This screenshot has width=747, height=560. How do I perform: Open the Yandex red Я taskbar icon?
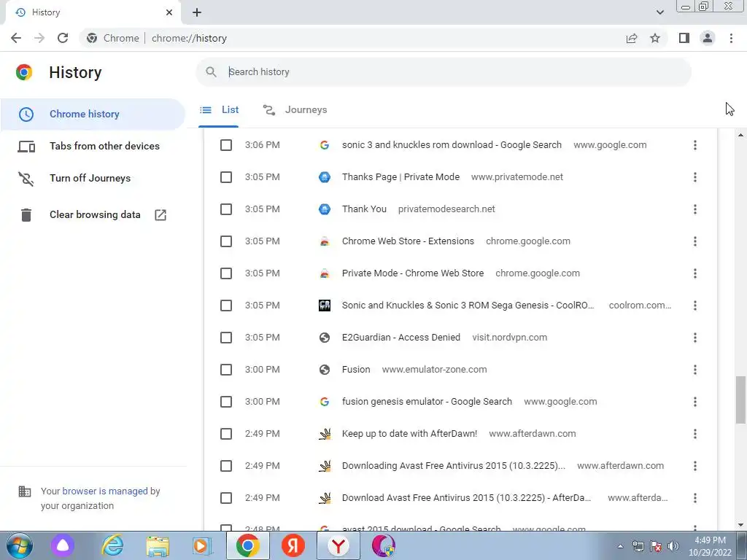(x=293, y=545)
